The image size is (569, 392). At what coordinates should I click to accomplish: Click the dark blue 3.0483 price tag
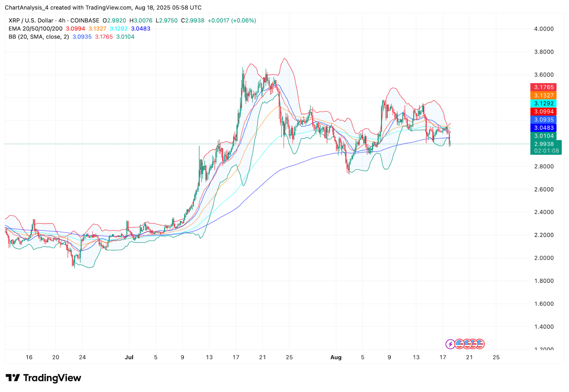[544, 128]
